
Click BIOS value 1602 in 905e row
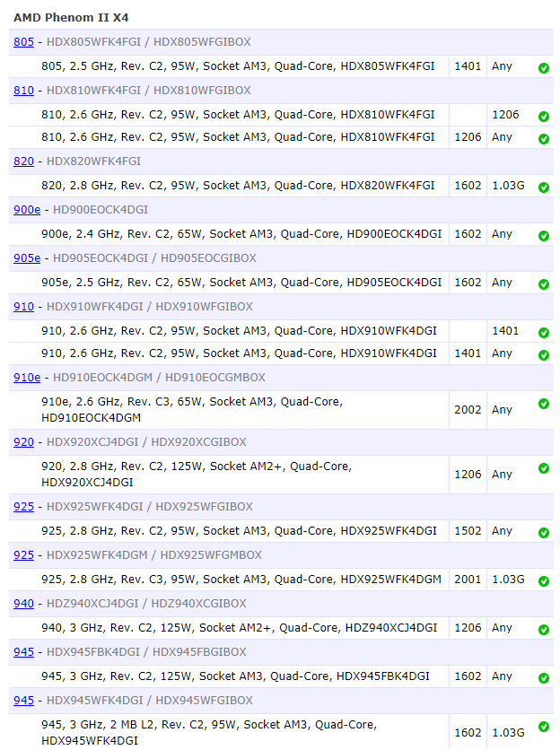coord(468,283)
